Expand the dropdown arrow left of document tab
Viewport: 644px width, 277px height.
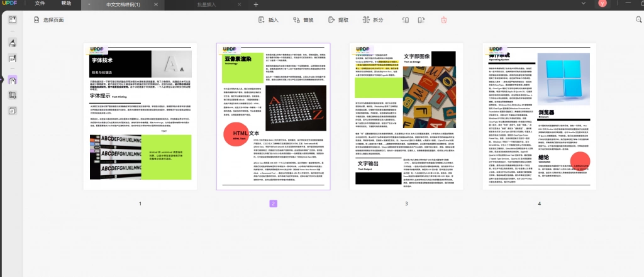(x=89, y=4)
